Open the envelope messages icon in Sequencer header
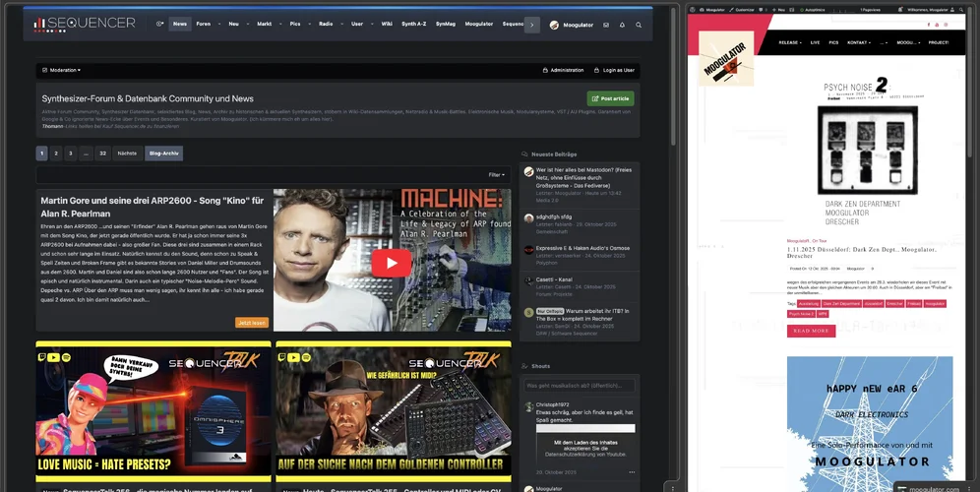This screenshot has width=980, height=492. [x=606, y=25]
